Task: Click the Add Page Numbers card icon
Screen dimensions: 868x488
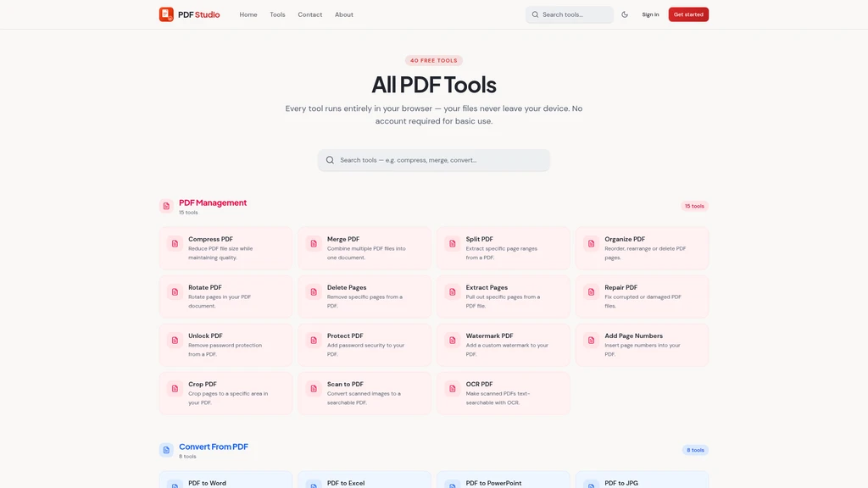Action: click(x=591, y=341)
